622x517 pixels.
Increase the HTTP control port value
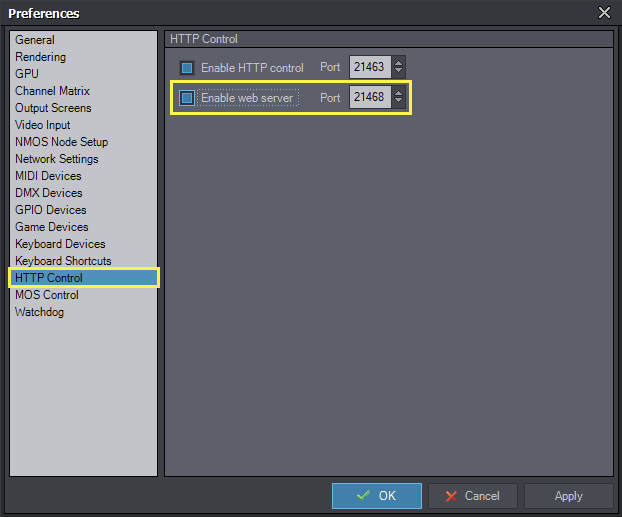point(399,63)
